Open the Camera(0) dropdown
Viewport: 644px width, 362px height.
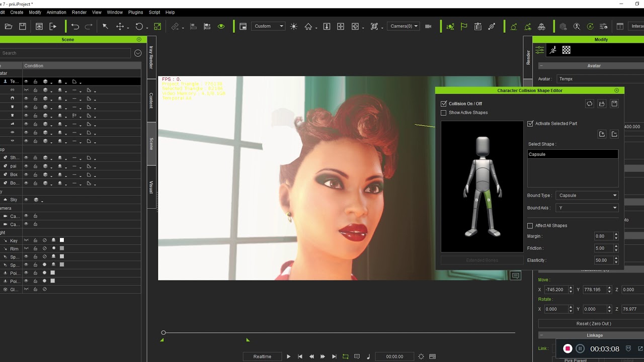coord(403,26)
